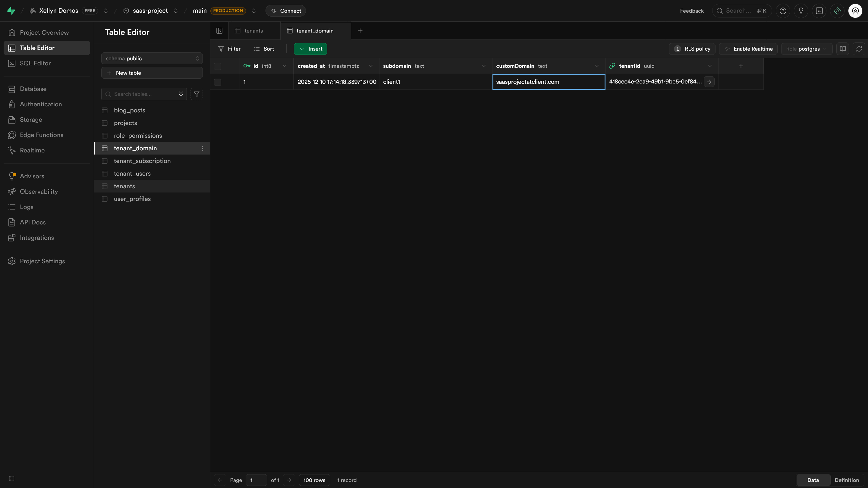868x488 pixels.
Task: Open tenant_subscription table in list
Action: [152, 161]
